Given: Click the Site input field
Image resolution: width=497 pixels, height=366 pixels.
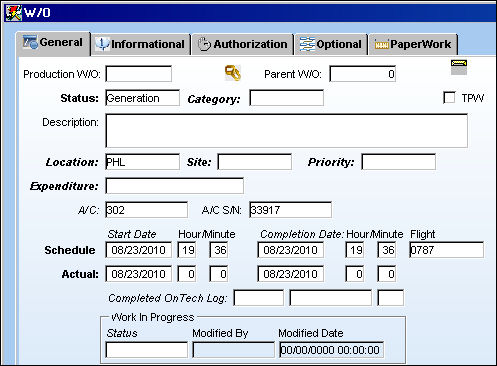Looking at the screenshot, I should click(254, 162).
